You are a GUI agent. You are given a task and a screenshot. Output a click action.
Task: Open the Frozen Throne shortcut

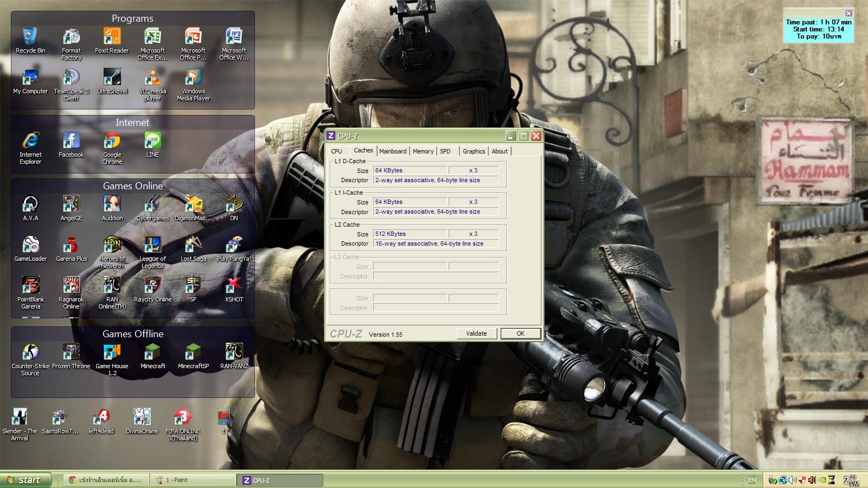tap(71, 356)
